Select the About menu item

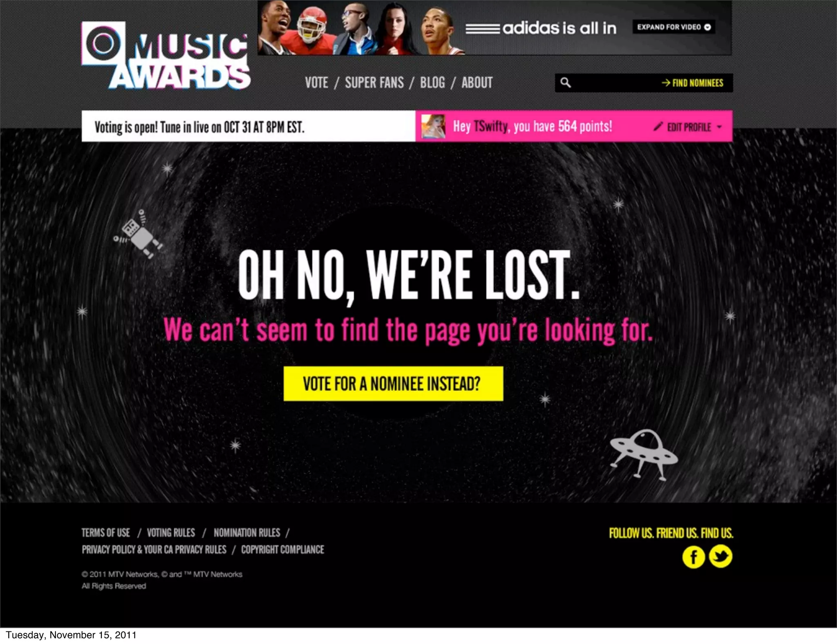477,83
